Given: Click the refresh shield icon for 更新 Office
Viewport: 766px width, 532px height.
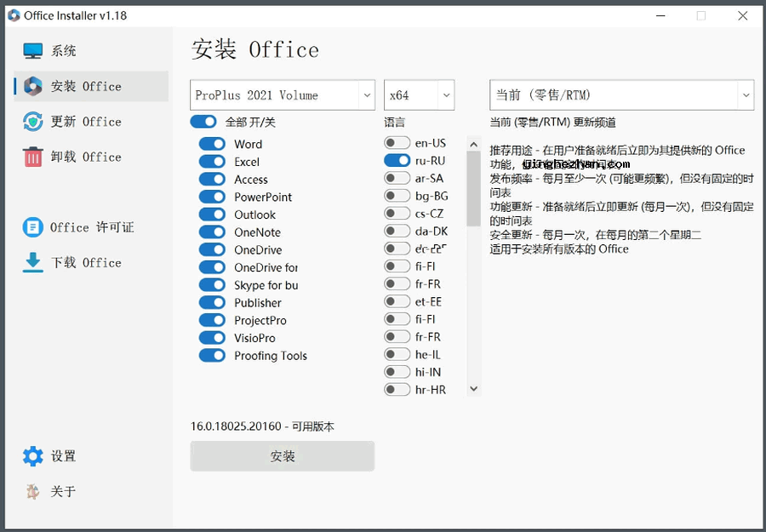Looking at the screenshot, I should [33, 122].
